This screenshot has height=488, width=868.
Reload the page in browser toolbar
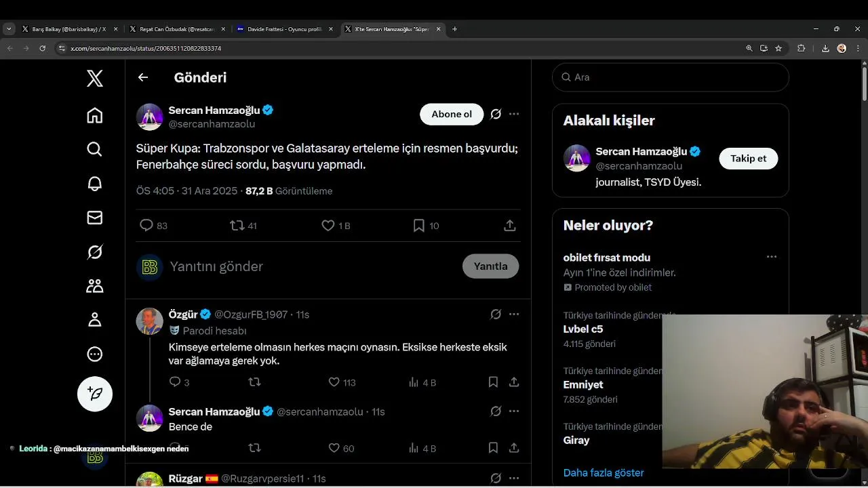(x=43, y=48)
